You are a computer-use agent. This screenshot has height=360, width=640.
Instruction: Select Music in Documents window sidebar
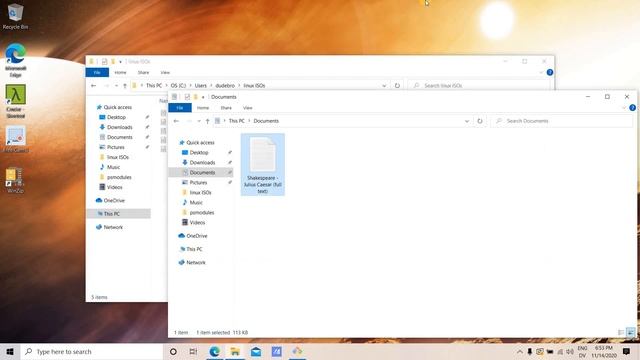(x=196, y=202)
